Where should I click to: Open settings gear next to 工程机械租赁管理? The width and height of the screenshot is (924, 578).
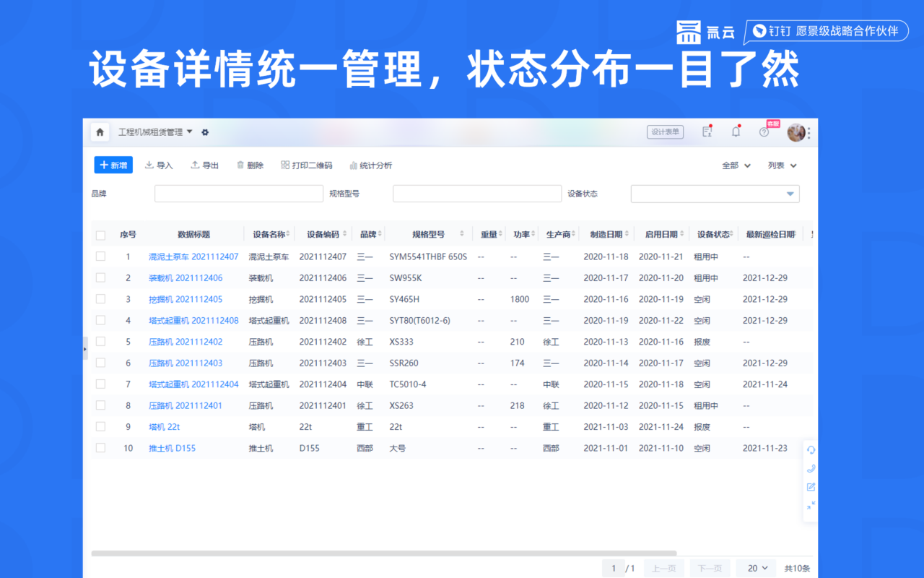(x=205, y=132)
